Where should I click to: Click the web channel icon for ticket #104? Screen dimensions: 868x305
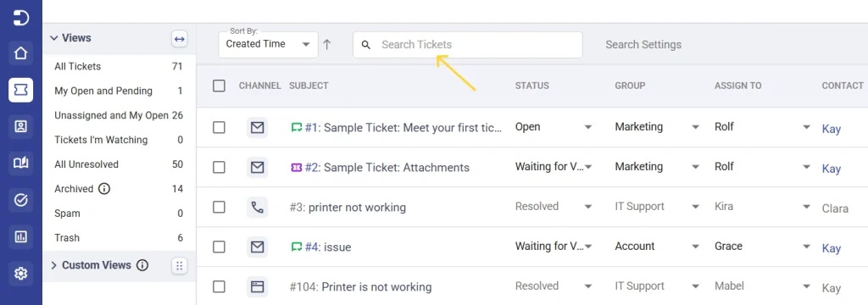pyautogui.click(x=257, y=286)
